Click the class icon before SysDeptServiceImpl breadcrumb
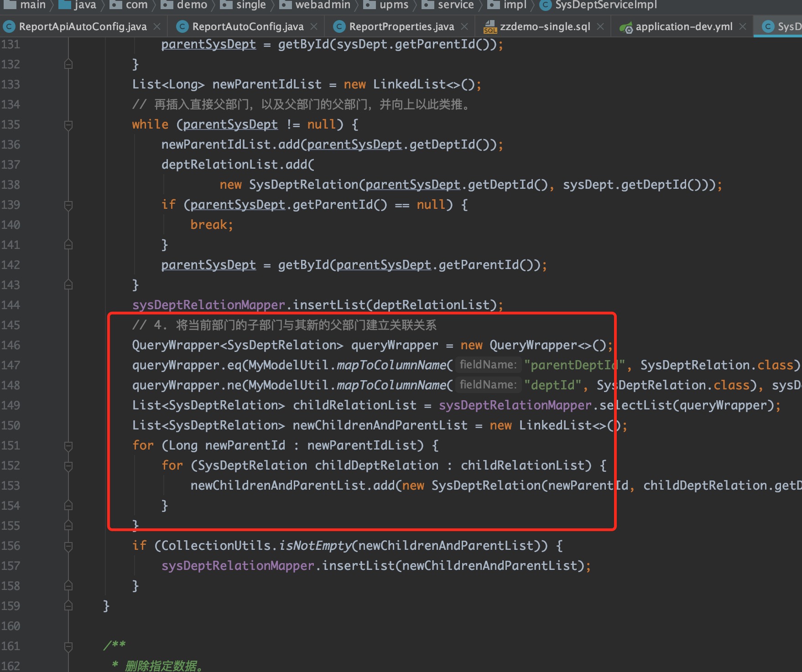 pos(545,5)
